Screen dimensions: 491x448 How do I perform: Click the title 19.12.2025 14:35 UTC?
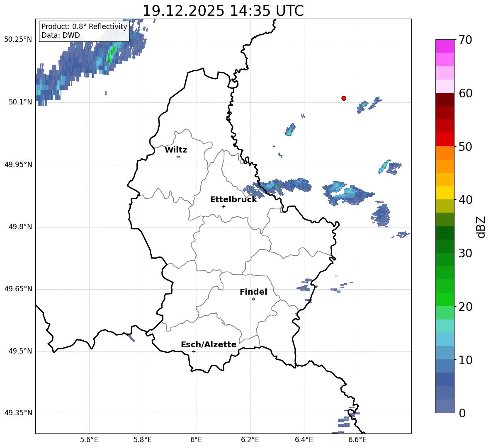coord(223,11)
